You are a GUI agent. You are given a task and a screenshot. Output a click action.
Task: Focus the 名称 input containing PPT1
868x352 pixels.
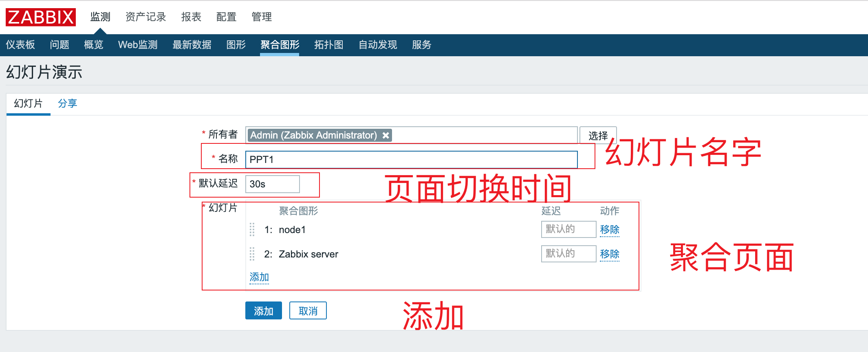click(x=411, y=159)
